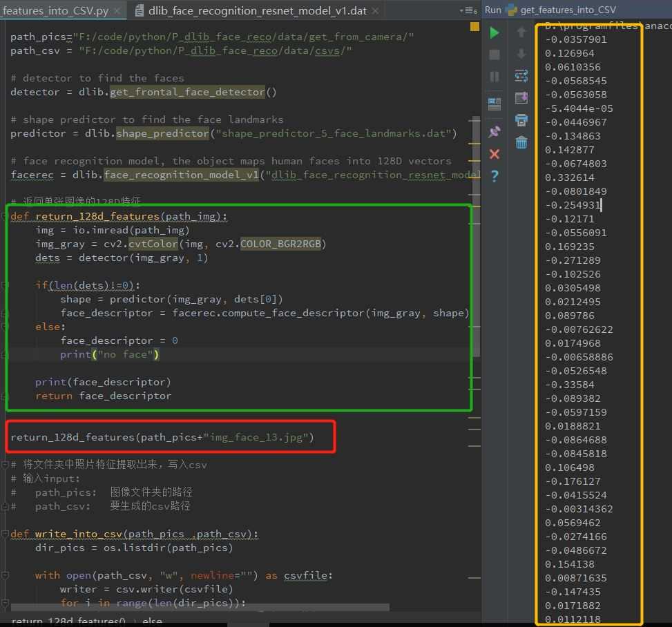This screenshot has width=672, height=627.
Task: Switch to dlib_face_recognition_resnet_model_v1.dat tab
Action: pyautogui.click(x=258, y=11)
